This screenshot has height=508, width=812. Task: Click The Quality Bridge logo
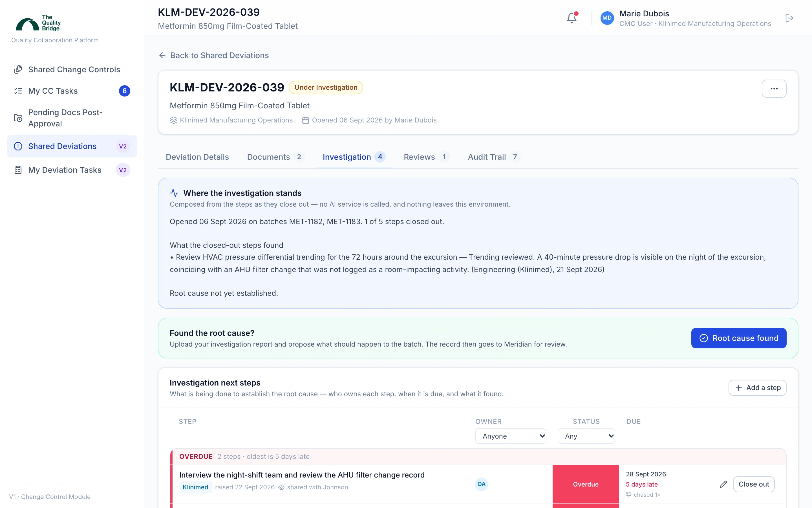(38, 23)
